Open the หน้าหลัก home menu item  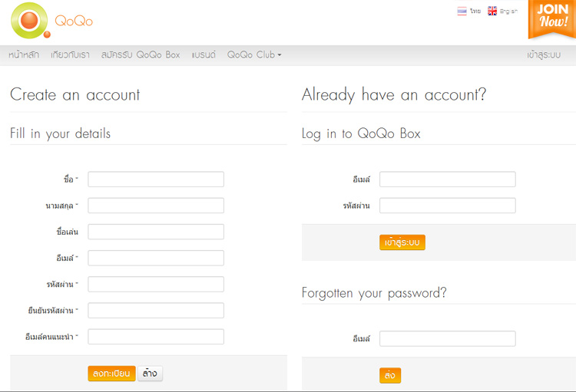point(24,54)
